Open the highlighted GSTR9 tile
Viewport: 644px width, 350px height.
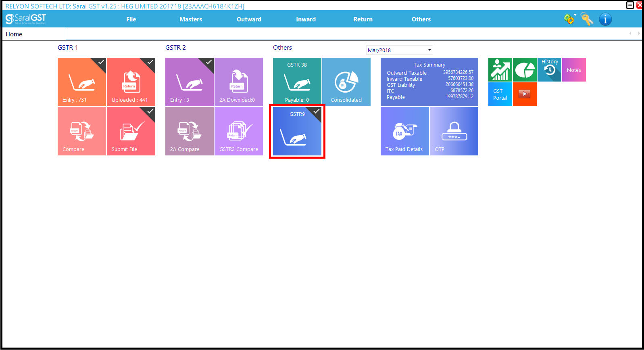point(297,132)
